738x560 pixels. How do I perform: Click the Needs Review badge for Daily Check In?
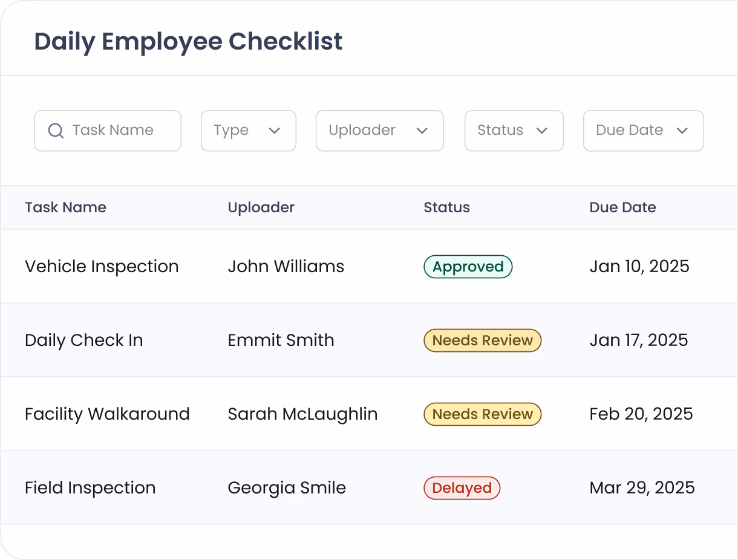pos(482,340)
